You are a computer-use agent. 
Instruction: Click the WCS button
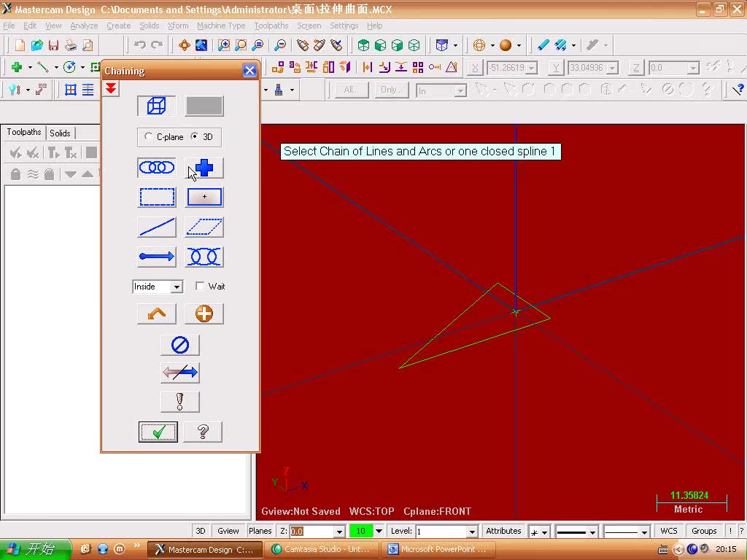pyautogui.click(x=669, y=531)
